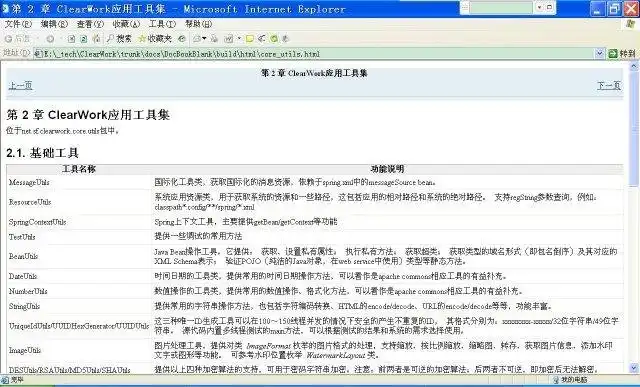Click the yellow Discuss note icon
The width and height of the screenshot is (640, 387).
point(249,39)
